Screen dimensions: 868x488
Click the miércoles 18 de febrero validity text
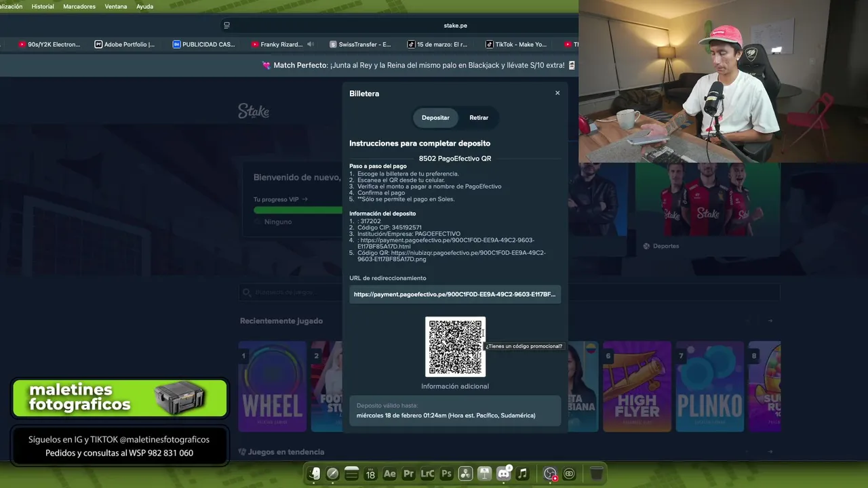tap(446, 415)
